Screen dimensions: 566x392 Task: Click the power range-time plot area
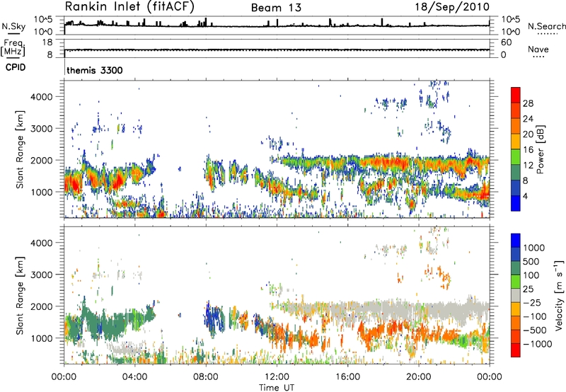277,149
